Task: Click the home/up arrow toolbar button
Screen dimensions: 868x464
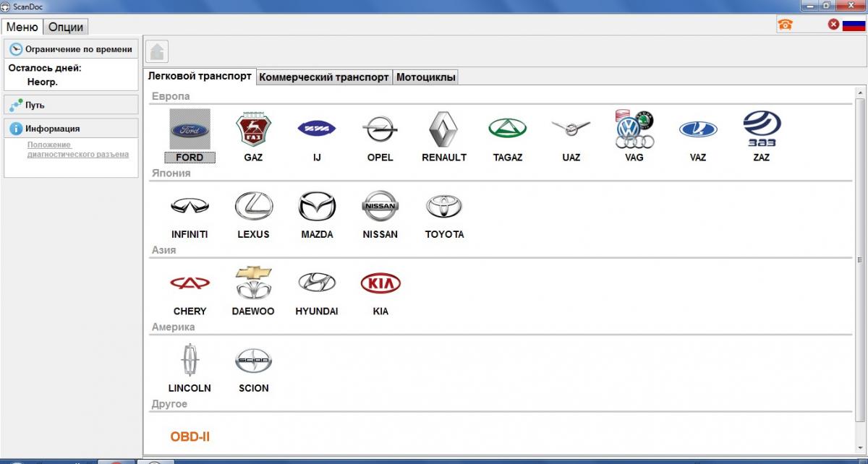Action: [157, 52]
